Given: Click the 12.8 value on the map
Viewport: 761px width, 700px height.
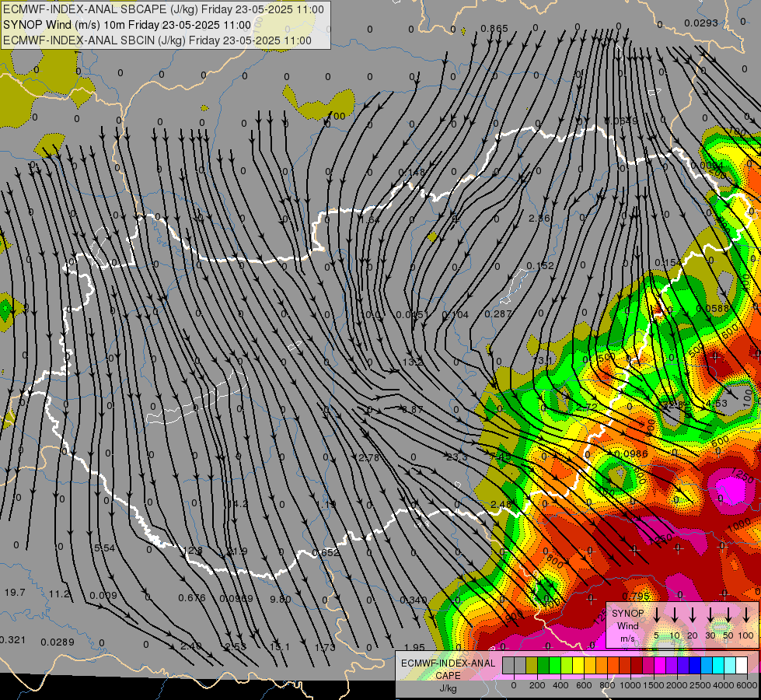Looking at the screenshot, I should click(x=193, y=551).
